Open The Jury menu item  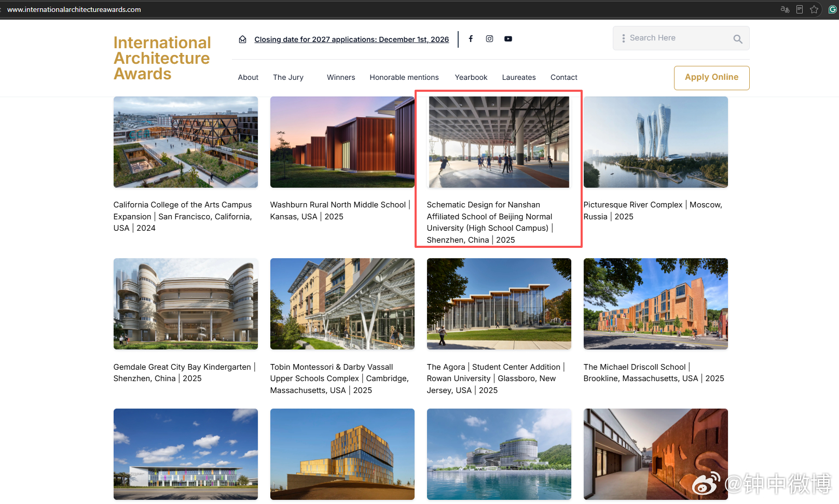coord(288,77)
